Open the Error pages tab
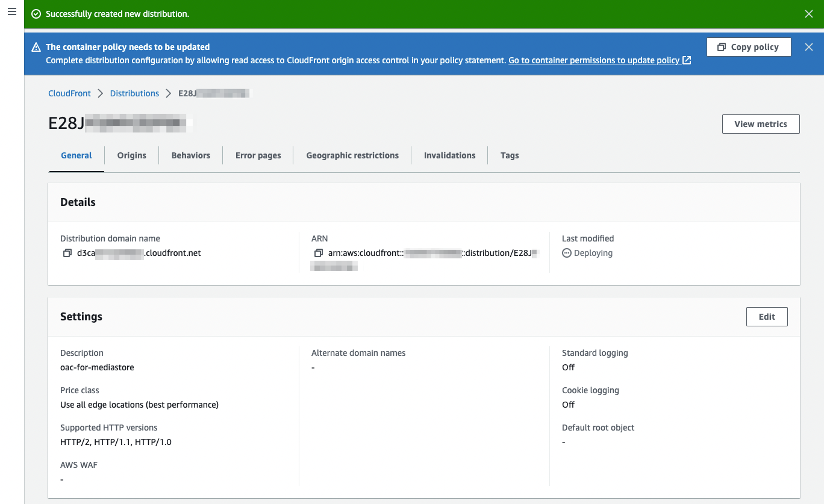This screenshot has height=504, width=824. point(258,155)
